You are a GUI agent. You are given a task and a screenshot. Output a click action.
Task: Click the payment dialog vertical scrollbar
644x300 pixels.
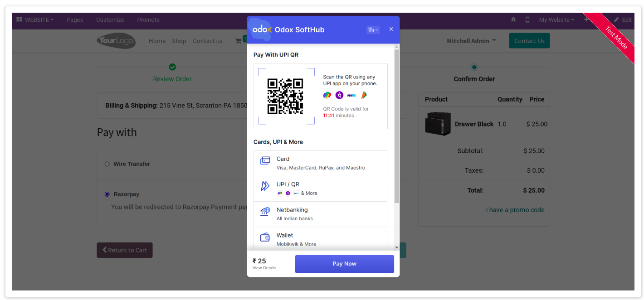click(397, 126)
